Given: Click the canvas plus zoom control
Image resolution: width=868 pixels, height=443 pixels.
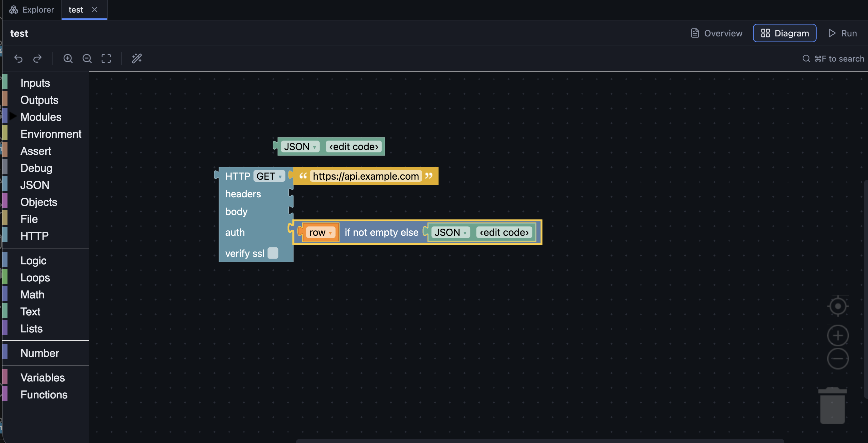Looking at the screenshot, I should click(x=838, y=335).
